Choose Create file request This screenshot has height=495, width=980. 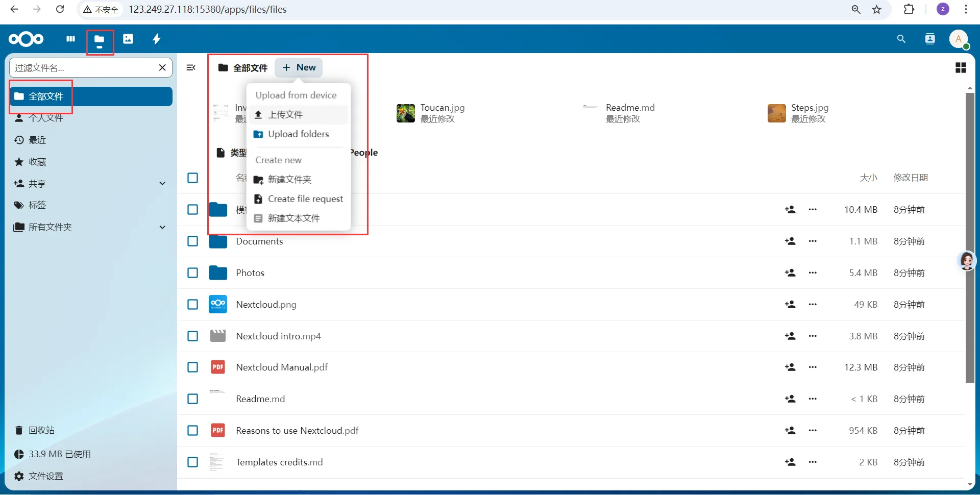tap(299, 199)
